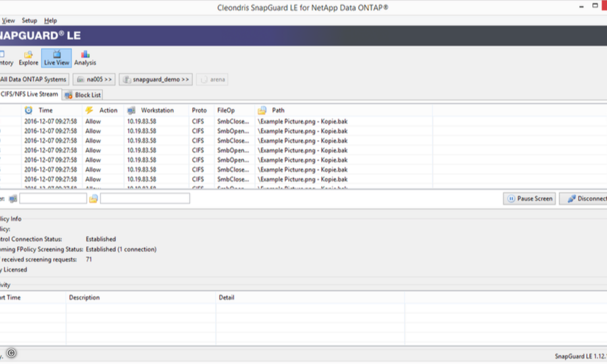
Task: Click the Disconnect button
Action: click(x=584, y=199)
